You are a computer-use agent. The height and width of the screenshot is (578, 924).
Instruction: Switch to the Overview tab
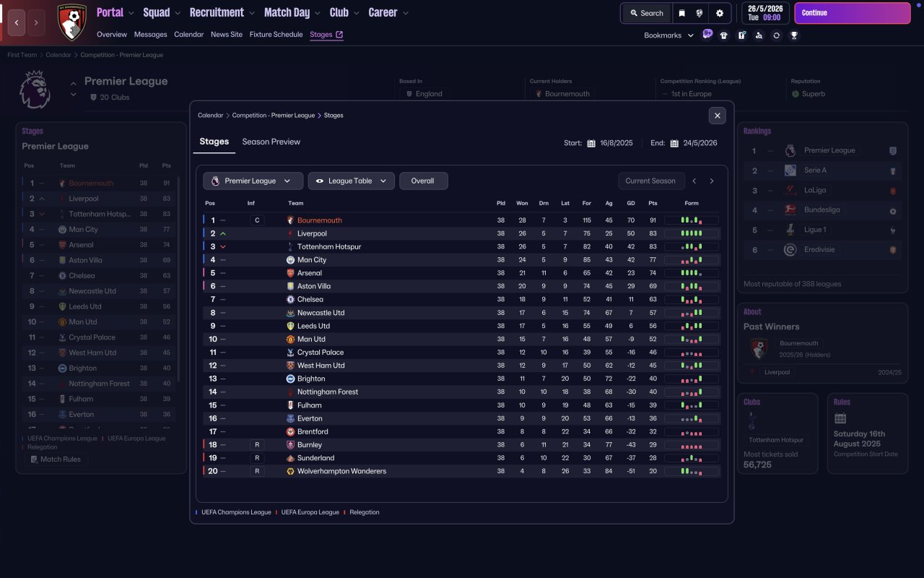(x=112, y=35)
